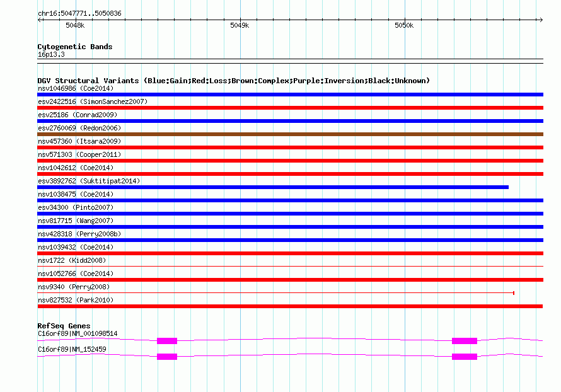Click the second exon of C16orf89|NM_001098514
The height and width of the screenshot is (392, 561).
point(465,341)
